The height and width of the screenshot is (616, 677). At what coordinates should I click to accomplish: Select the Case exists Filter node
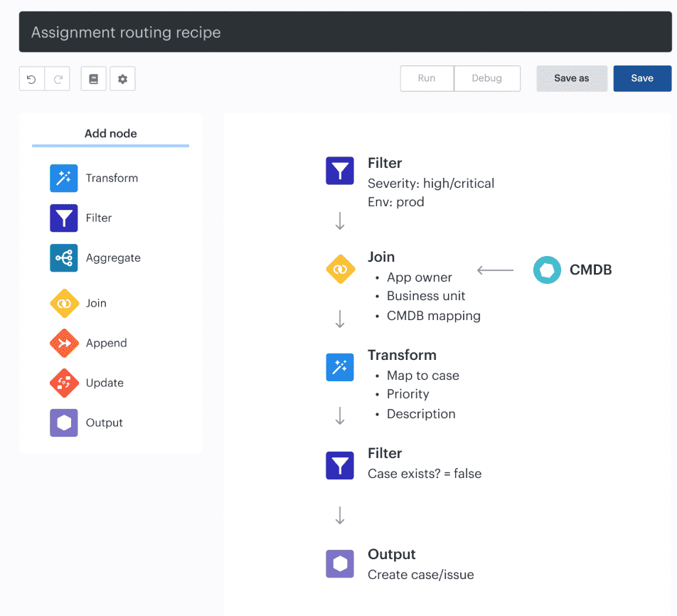point(340,465)
